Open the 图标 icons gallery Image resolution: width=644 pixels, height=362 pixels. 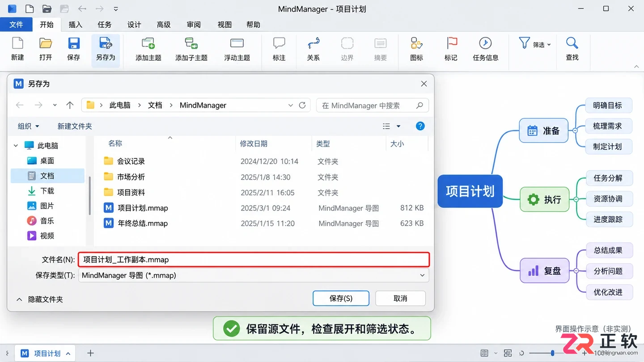416,43
